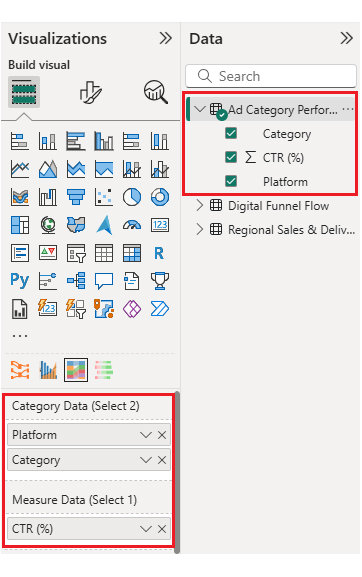The width and height of the screenshot is (362, 577).
Task: Switch to Analytics magnifier tab
Action: point(156,92)
